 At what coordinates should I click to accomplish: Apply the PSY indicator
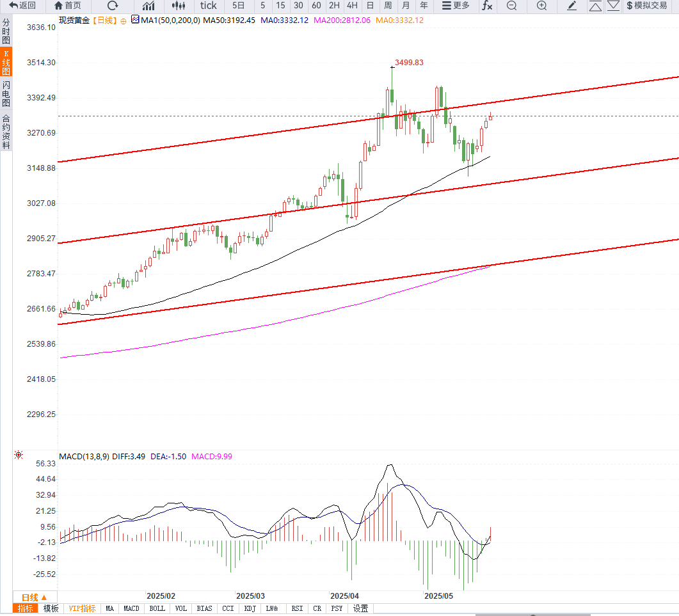[x=337, y=608]
